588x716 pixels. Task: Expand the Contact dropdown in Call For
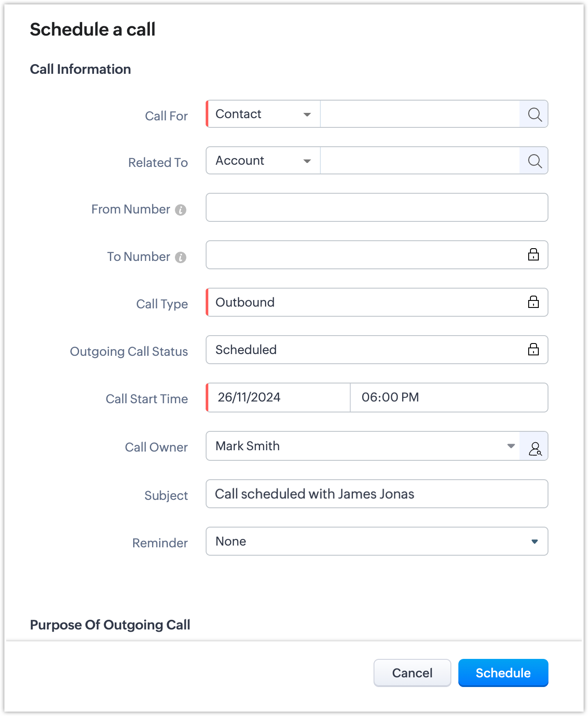(x=264, y=114)
